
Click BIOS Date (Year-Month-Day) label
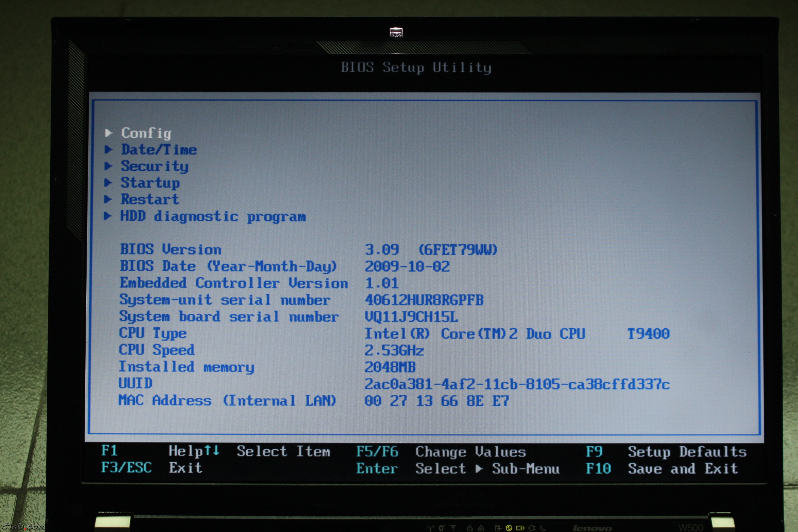click(x=228, y=266)
